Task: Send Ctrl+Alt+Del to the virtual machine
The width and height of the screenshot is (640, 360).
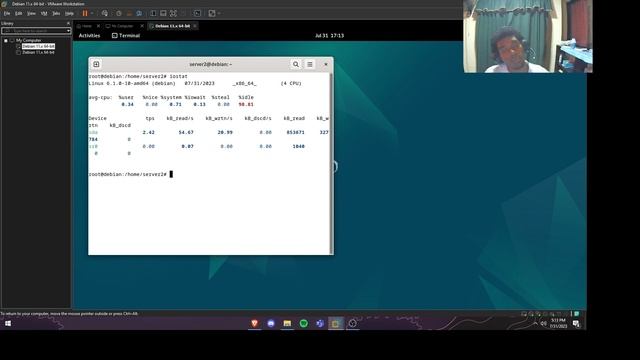Action: tap(105, 13)
